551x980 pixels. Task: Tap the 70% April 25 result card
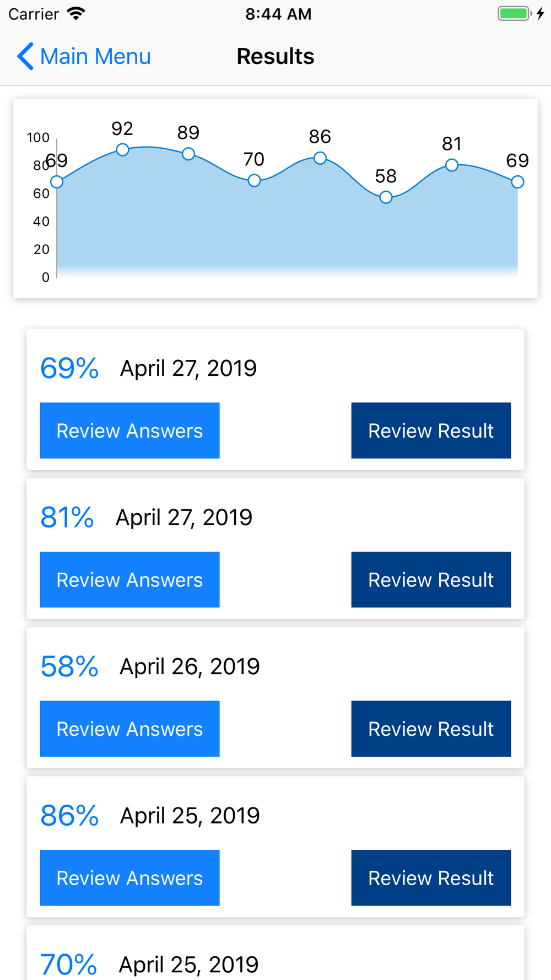tap(275, 953)
